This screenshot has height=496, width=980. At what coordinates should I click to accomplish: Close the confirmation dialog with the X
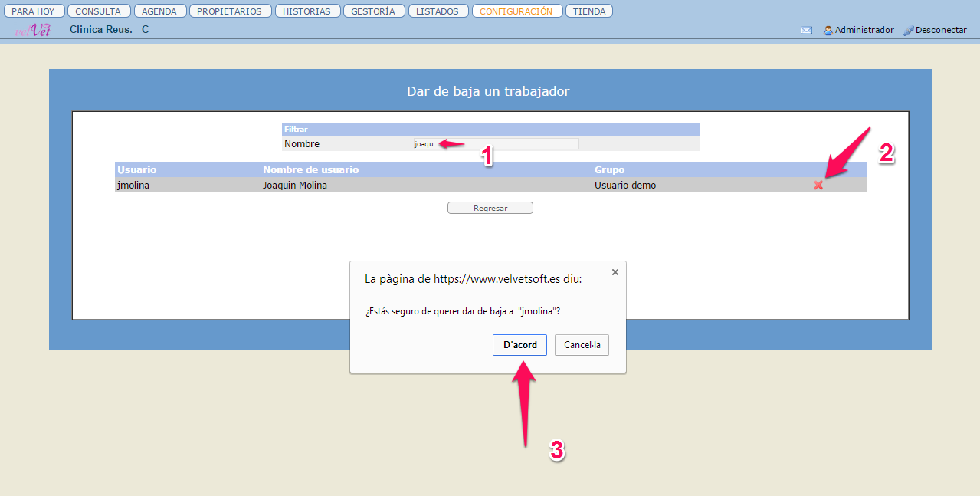click(615, 272)
